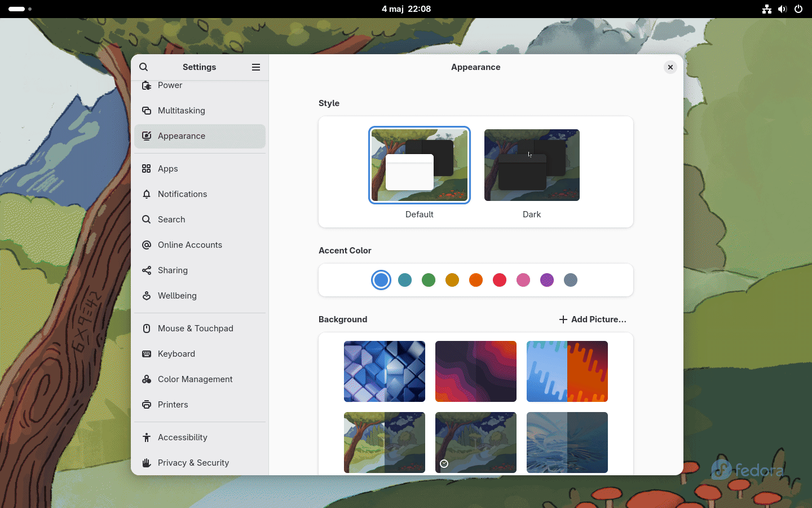This screenshot has width=812, height=508.
Task: Open the Sharing settings panel
Action: tap(200, 270)
